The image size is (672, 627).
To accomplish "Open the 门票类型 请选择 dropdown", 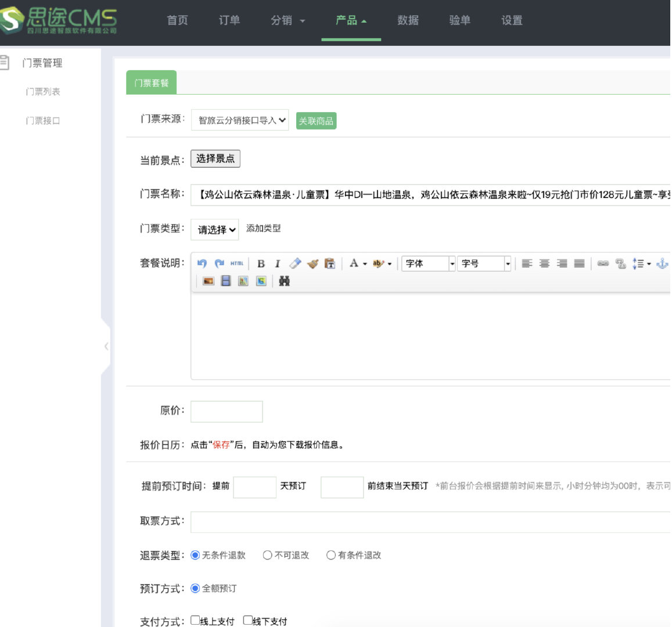I will tap(215, 230).
